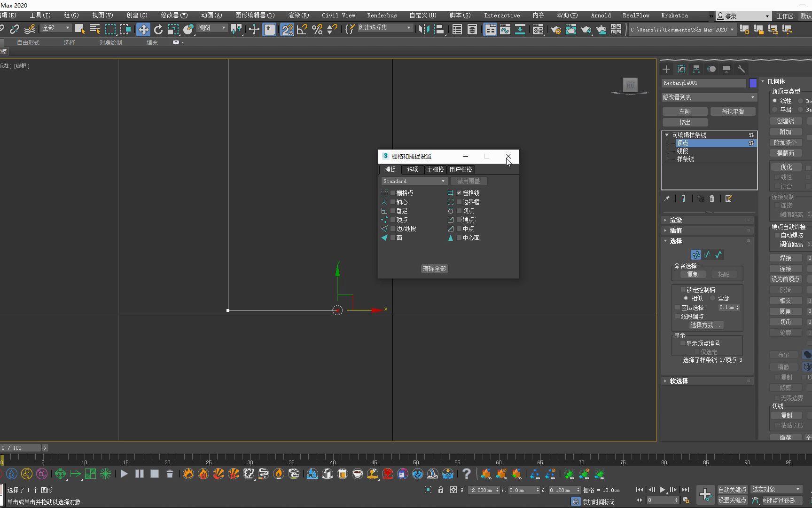The height and width of the screenshot is (508, 812).
Task: Switch to User Grids tab in snap dialog
Action: [x=461, y=169]
